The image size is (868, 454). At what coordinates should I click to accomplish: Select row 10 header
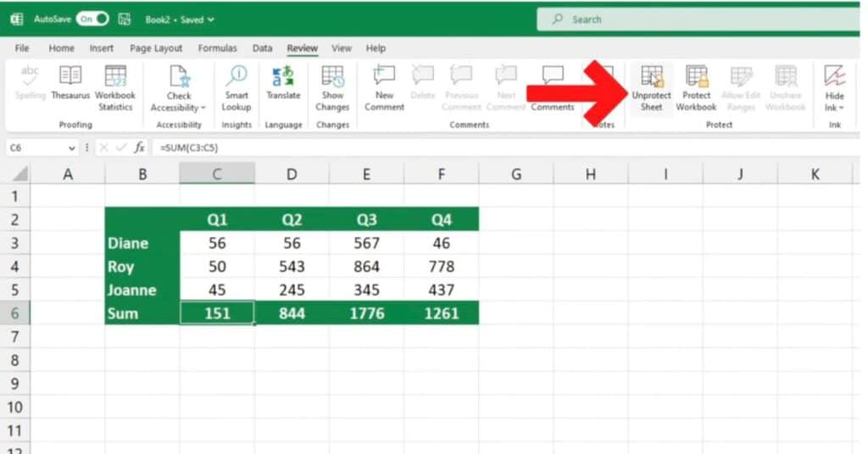pyautogui.click(x=15, y=407)
